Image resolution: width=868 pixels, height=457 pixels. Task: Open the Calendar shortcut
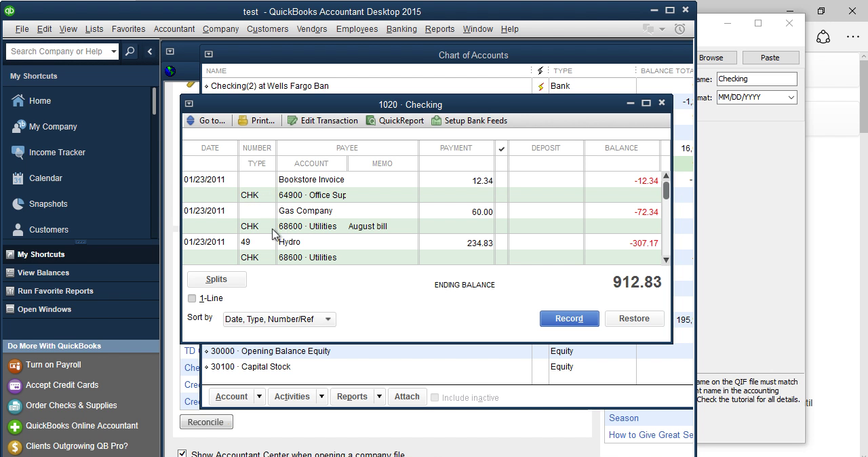pyautogui.click(x=45, y=178)
